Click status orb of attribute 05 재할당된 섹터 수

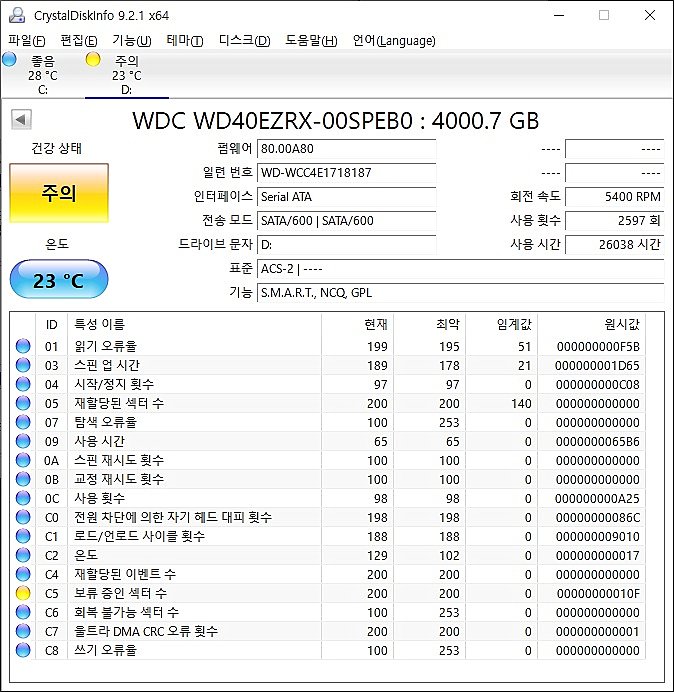coord(23,403)
